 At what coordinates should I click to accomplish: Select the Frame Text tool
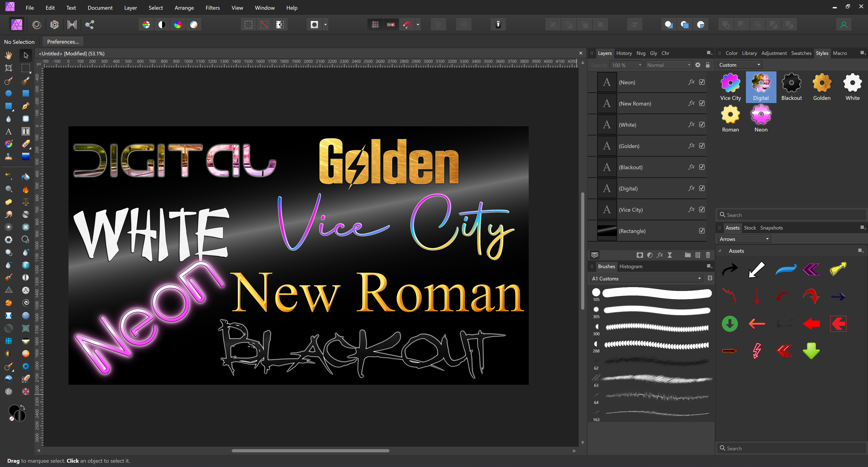[26, 131]
